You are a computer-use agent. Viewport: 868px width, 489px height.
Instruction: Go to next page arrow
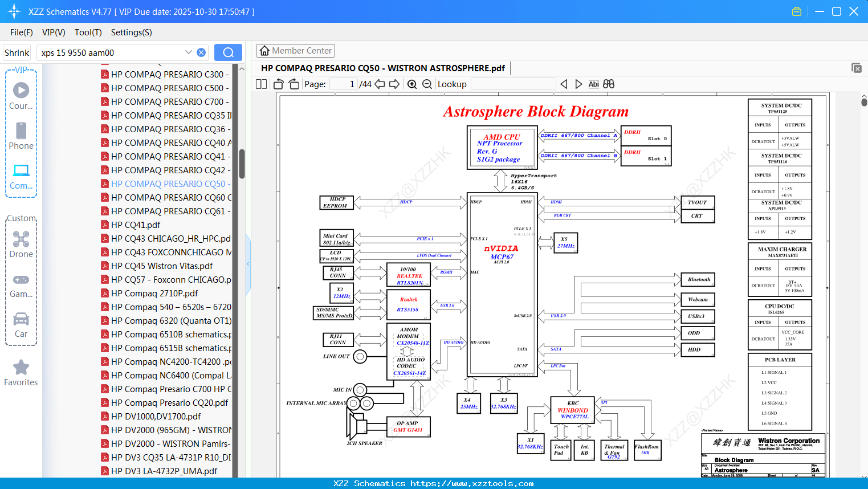[x=394, y=84]
